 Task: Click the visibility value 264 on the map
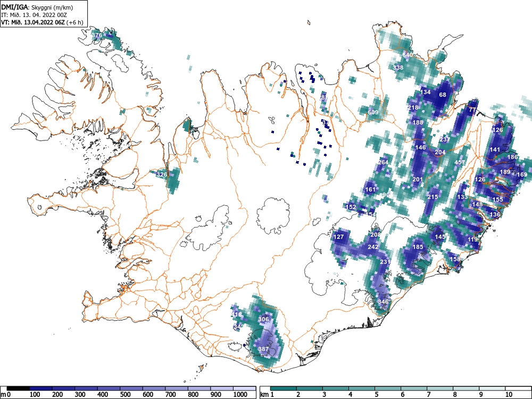pyautogui.click(x=383, y=162)
